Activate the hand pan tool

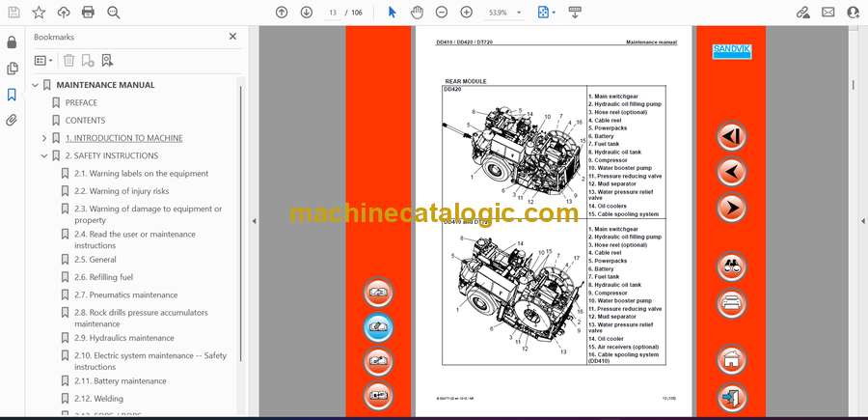click(417, 13)
